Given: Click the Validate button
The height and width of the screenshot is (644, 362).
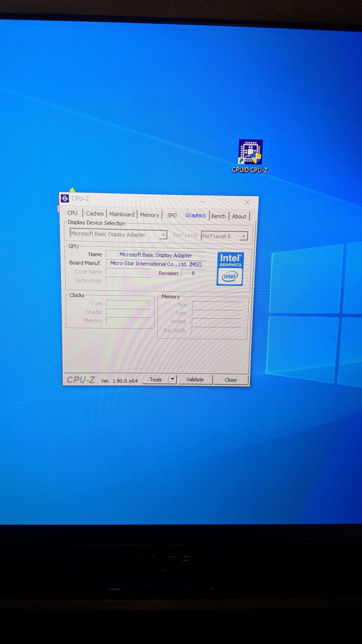Looking at the screenshot, I should pyautogui.click(x=195, y=380).
